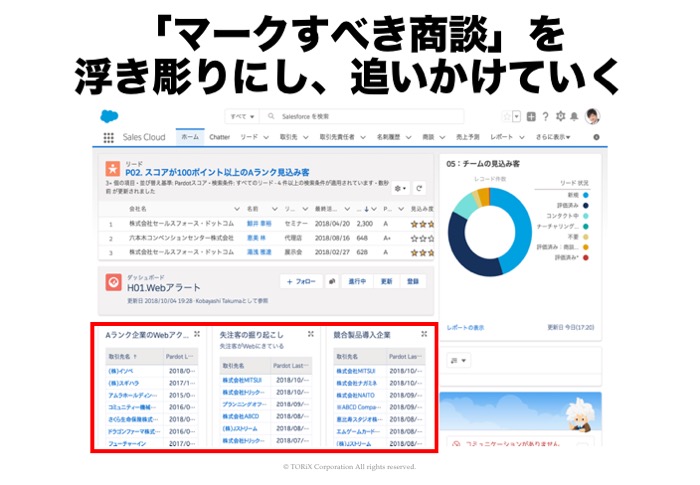Image resolution: width=700 pixels, height=485 pixels.
Task: Switch to the Chatter tab
Action: [x=219, y=137]
